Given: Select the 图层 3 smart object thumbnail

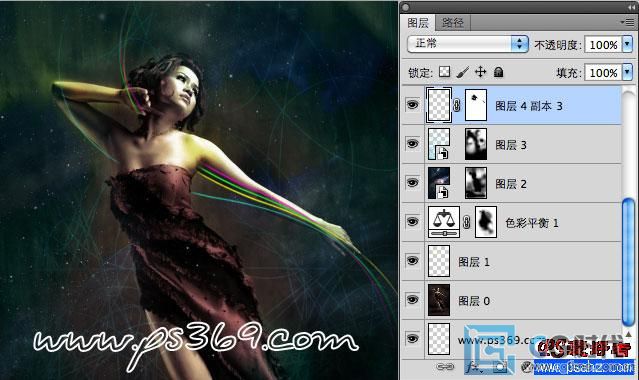Looking at the screenshot, I should click(439, 144).
